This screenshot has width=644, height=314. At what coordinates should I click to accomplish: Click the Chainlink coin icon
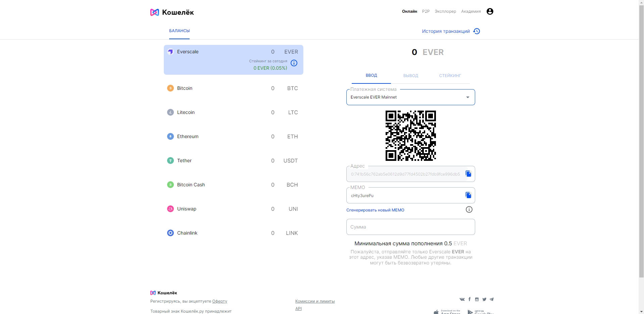(x=170, y=233)
